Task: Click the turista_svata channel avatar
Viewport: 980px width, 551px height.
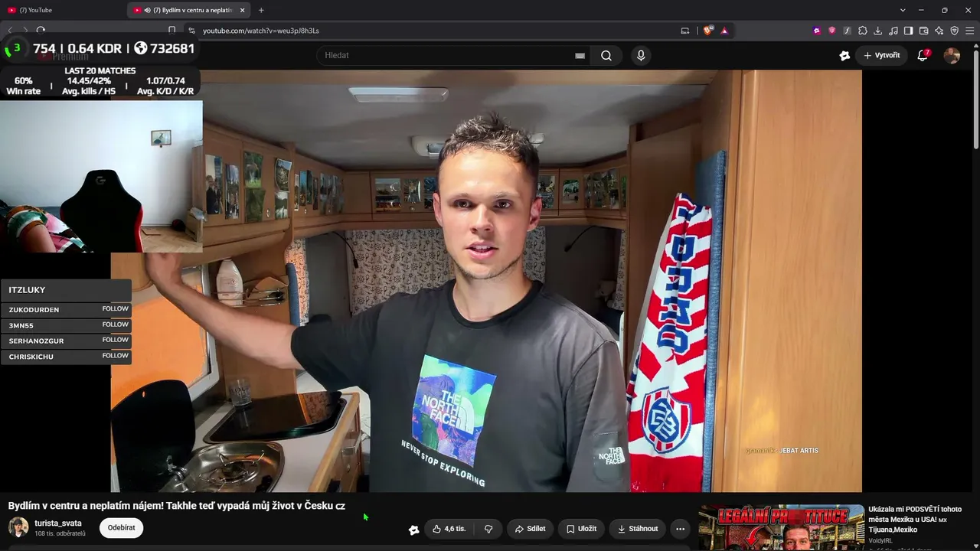Action: [18, 527]
